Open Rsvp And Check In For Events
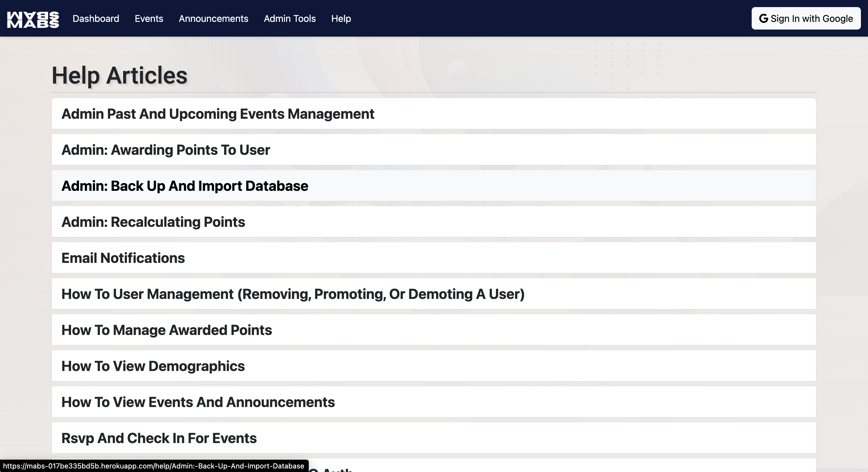 click(159, 438)
